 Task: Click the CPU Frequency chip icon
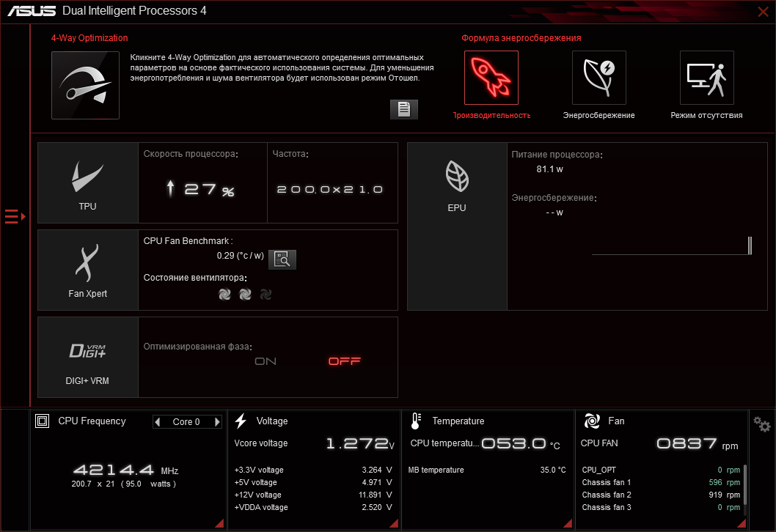point(42,421)
